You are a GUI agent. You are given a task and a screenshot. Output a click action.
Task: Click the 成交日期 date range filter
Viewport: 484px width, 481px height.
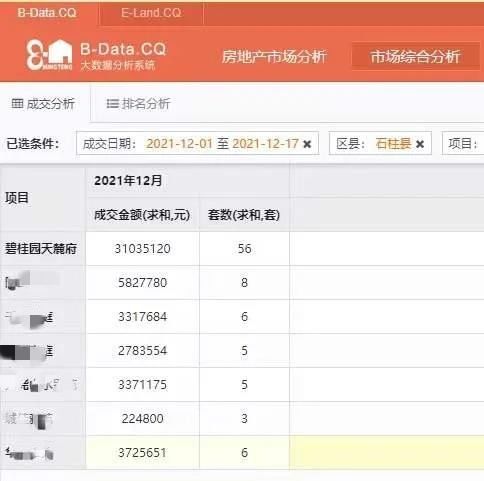tap(197, 143)
